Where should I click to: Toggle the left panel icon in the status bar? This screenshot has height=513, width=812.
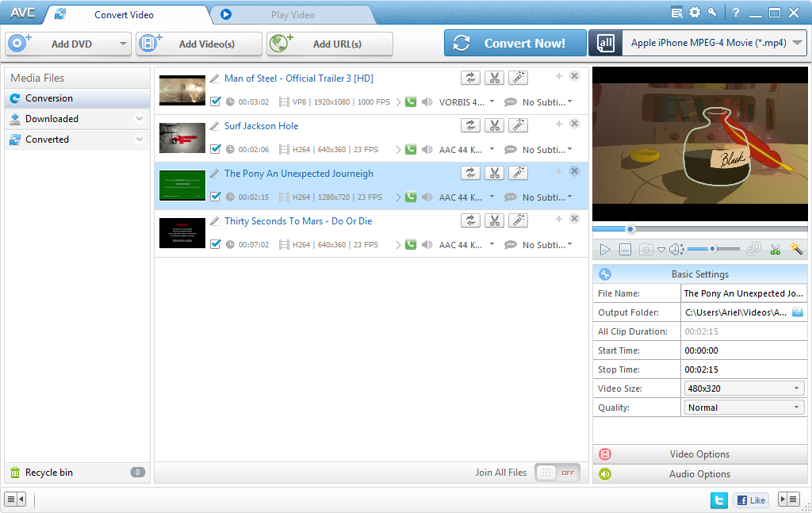click(x=15, y=500)
